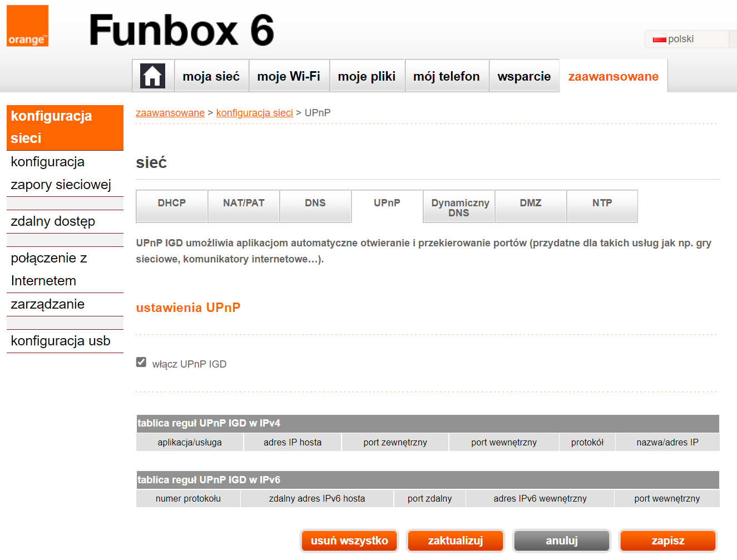Screen dimensions: 737x560
Task: Switch to the NTP tab
Action: click(x=602, y=206)
